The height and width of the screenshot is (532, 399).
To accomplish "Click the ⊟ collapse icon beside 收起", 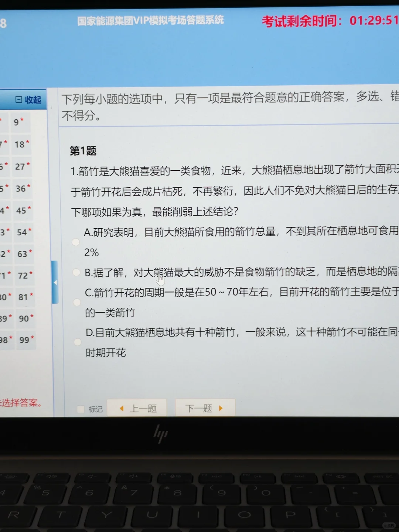I will coord(18,100).
